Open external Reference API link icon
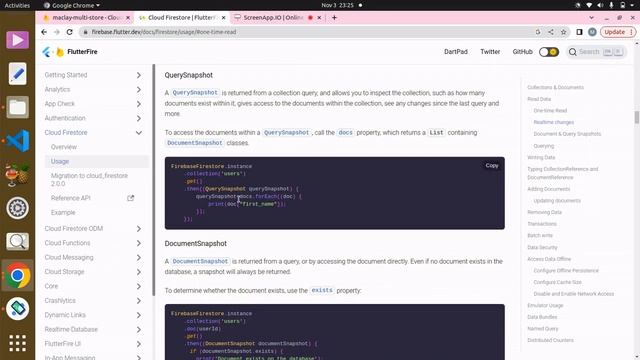 coord(131,198)
